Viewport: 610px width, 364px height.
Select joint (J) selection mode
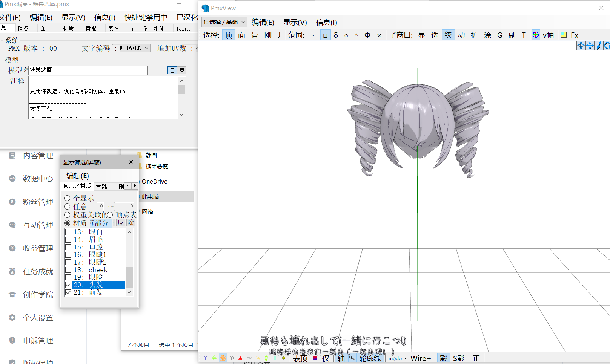[279, 35]
